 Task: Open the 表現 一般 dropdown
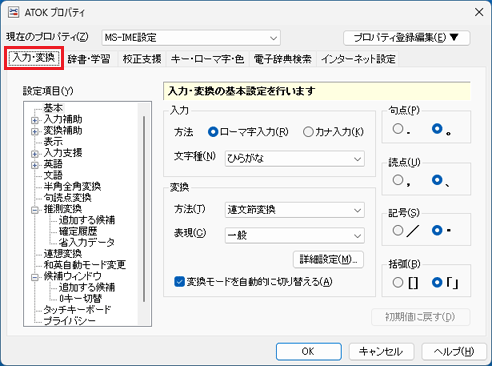295,236
